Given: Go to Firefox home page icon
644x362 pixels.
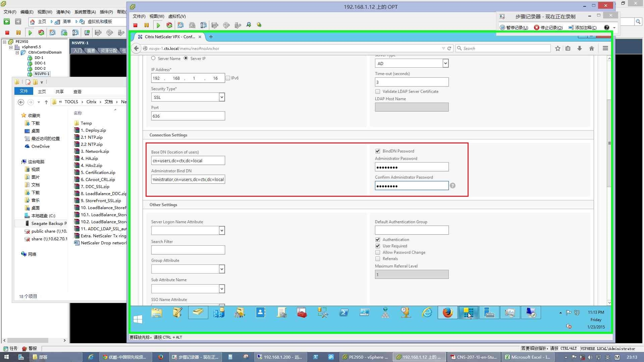Looking at the screenshot, I should [x=592, y=48].
